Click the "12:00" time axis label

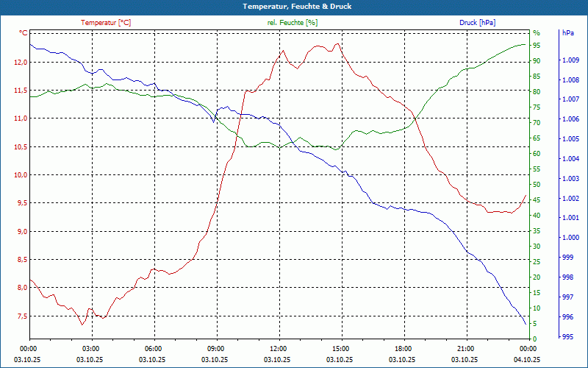[279, 349]
